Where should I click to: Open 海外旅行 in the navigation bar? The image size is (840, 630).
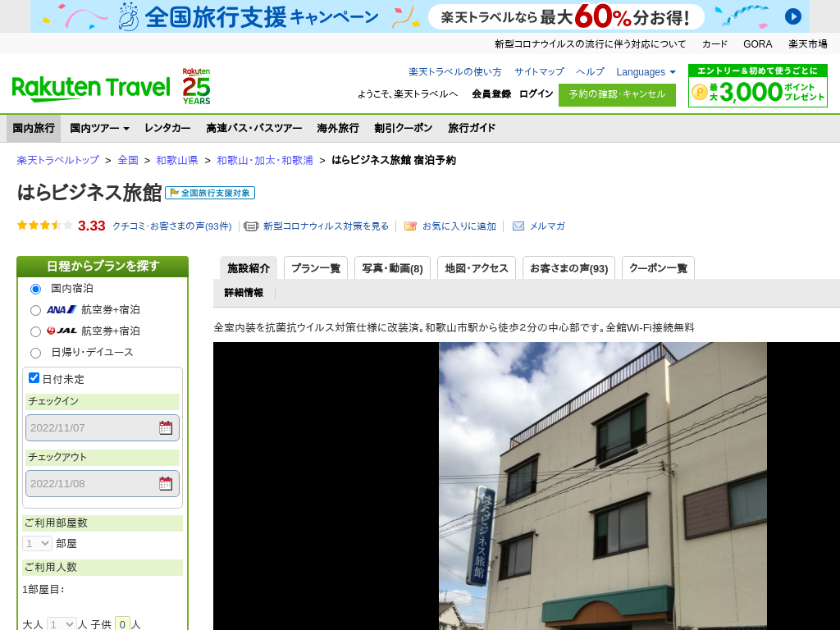coord(338,128)
